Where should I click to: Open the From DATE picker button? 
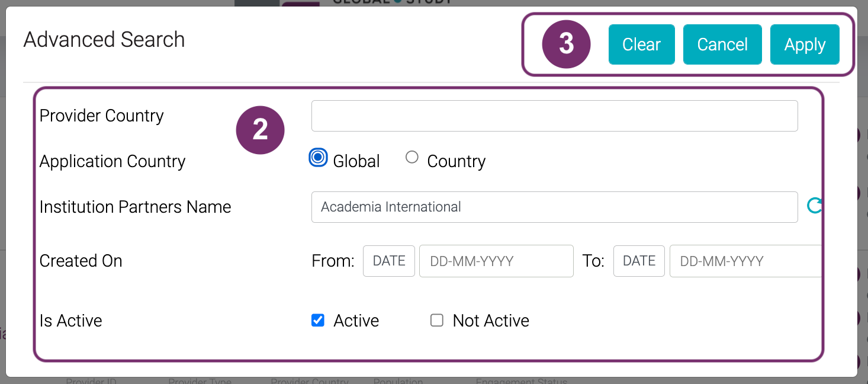[x=388, y=261]
